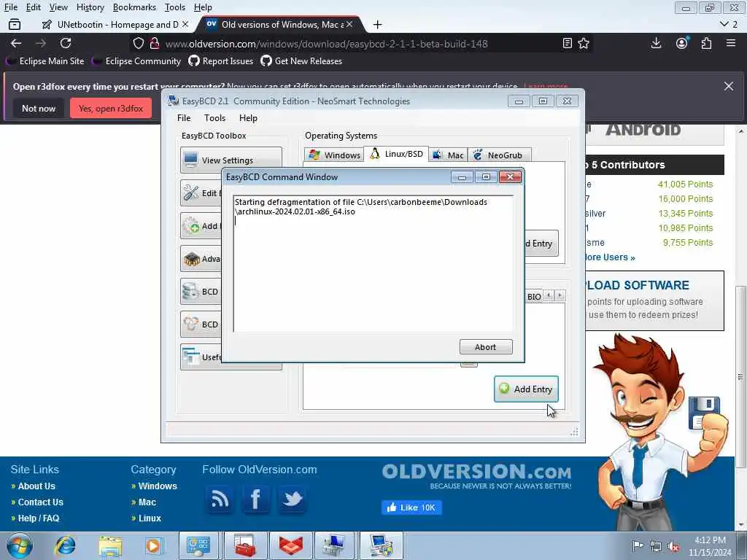Click Yes, open r3dfox button
The width and height of the screenshot is (747, 560).
[x=111, y=108]
